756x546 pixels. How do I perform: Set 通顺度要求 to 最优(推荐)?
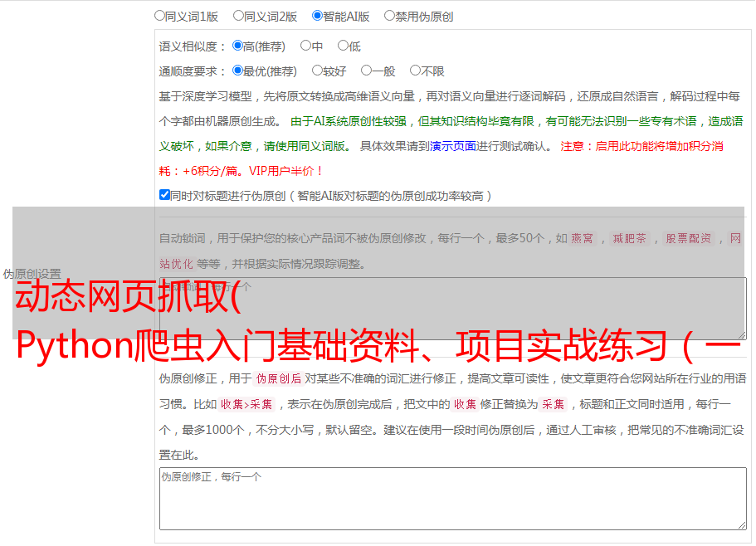tap(238, 71)
